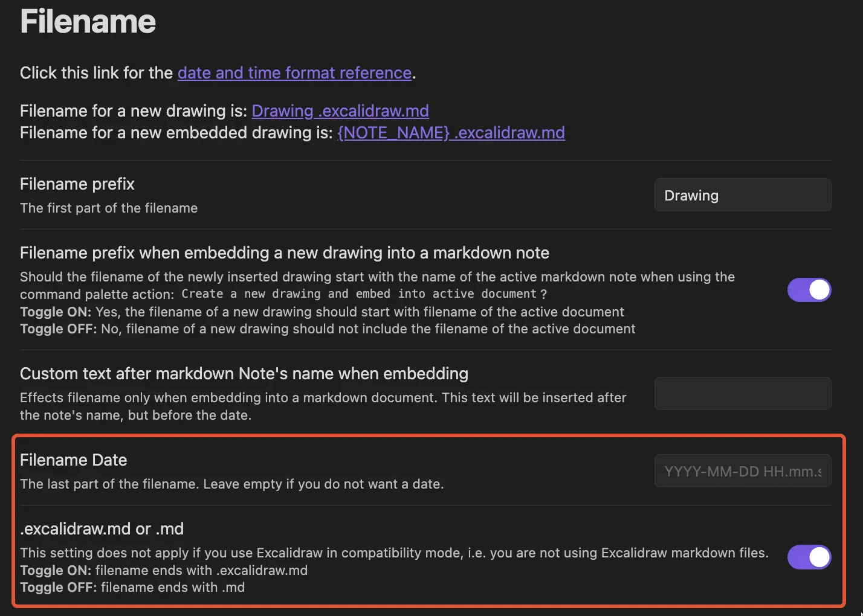Click the "Filename prefix" setting label
The height and width of the screenshot is (616, 863).
[77, 184]
